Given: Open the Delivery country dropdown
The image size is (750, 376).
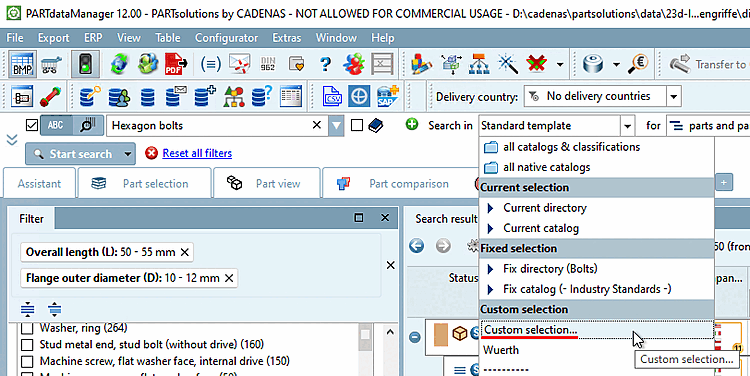Looking at the screenshot, I should click(x=673, y=97).
